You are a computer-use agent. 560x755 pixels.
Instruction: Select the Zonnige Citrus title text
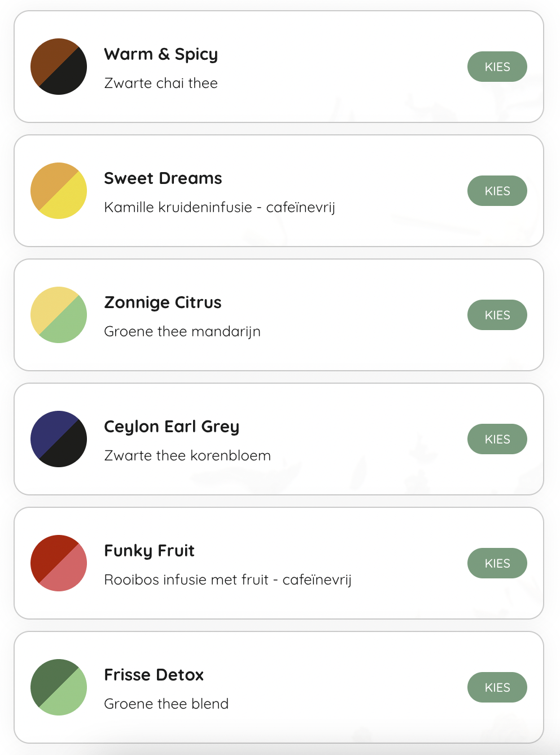point(163,302)
